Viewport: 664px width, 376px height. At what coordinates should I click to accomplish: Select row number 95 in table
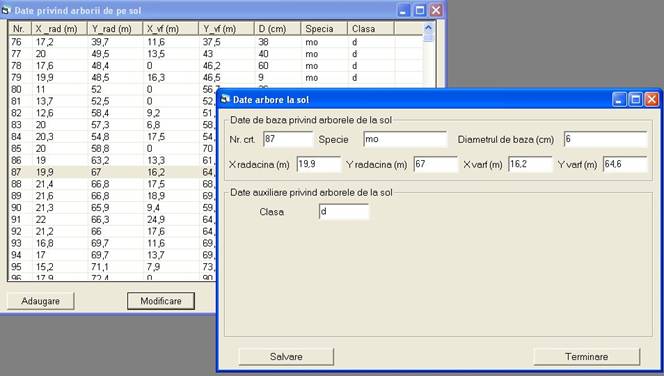(112, 267)
